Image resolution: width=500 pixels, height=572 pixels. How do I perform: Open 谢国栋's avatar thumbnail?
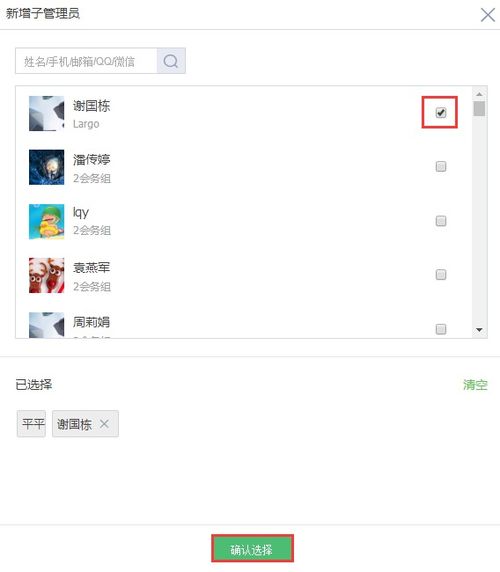click(x=46, y=113)
